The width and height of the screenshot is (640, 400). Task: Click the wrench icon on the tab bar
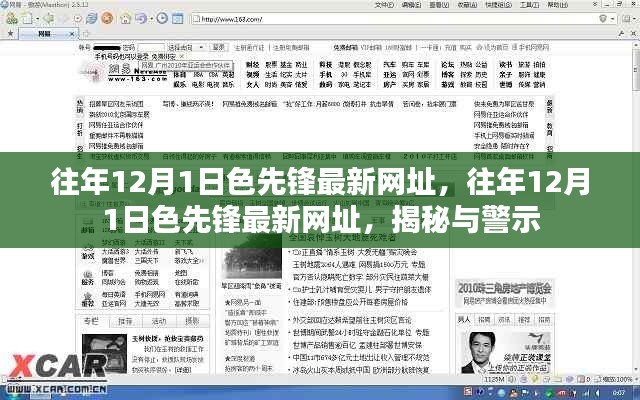(622, 33)
